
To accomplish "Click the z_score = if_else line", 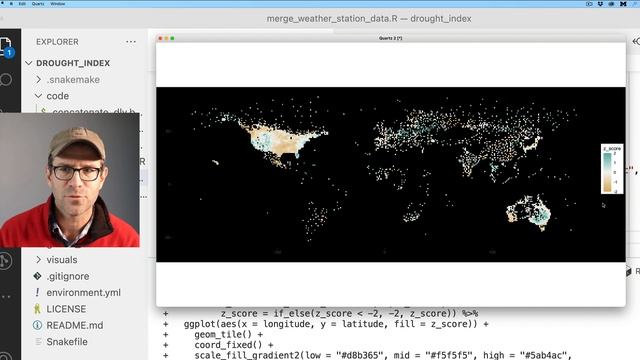I will pos(349,313).
